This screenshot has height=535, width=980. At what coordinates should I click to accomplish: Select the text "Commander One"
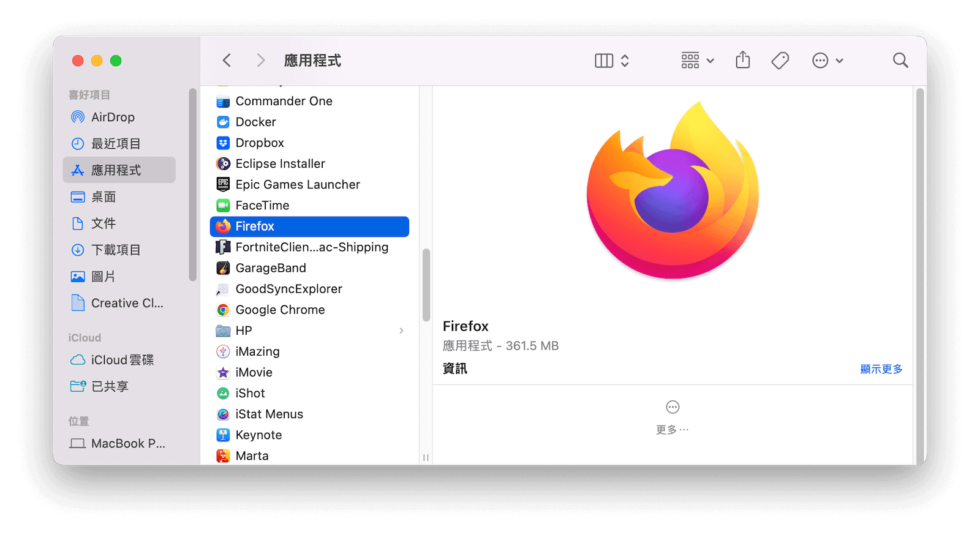point(284,101)
